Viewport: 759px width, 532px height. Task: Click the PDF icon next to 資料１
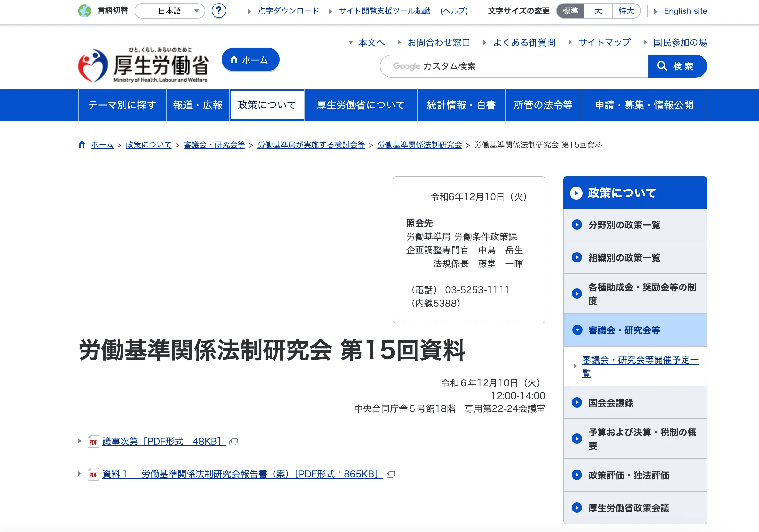[93, 474]
